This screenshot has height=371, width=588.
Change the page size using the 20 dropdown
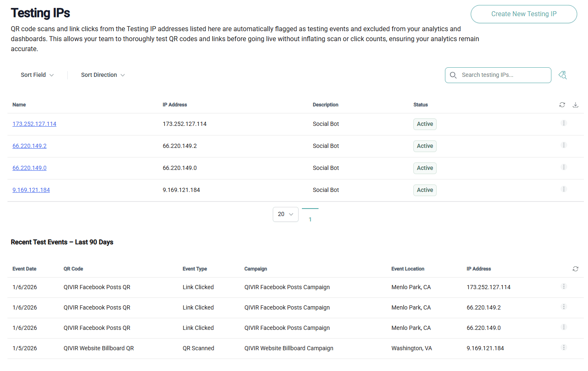[285, 214]
